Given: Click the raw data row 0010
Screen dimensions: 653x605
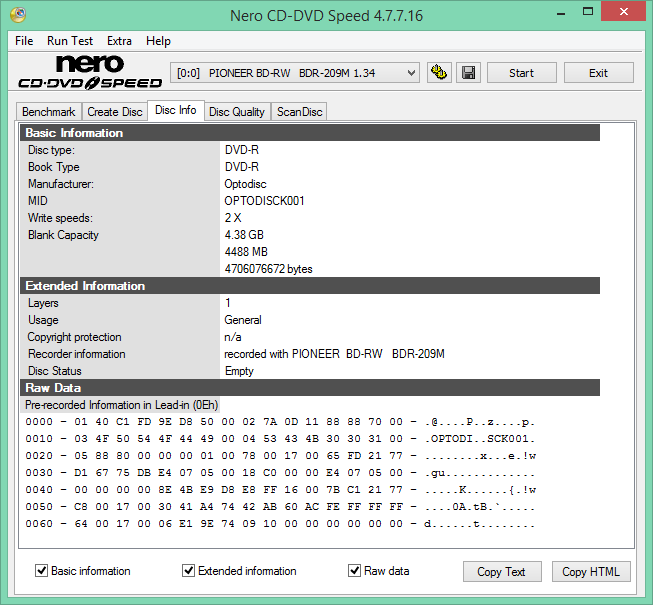Looking at the screenshot, I should [280, 439].
